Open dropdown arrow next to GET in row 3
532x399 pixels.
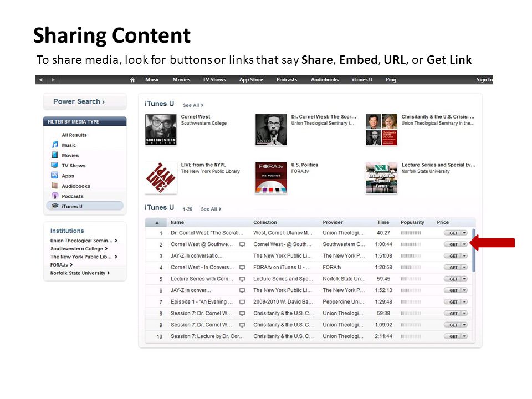click(x=464, y=256)
